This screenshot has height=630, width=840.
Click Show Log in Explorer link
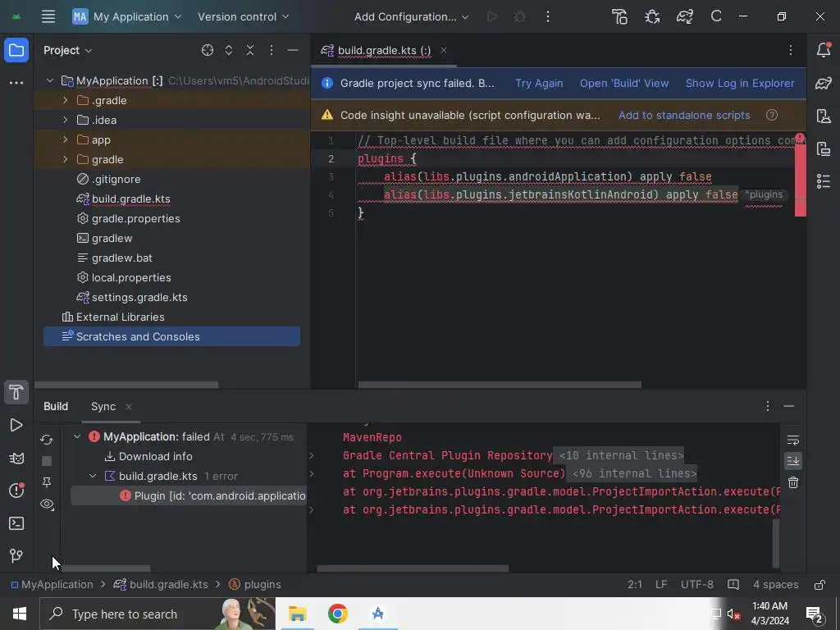pos(740,83)
